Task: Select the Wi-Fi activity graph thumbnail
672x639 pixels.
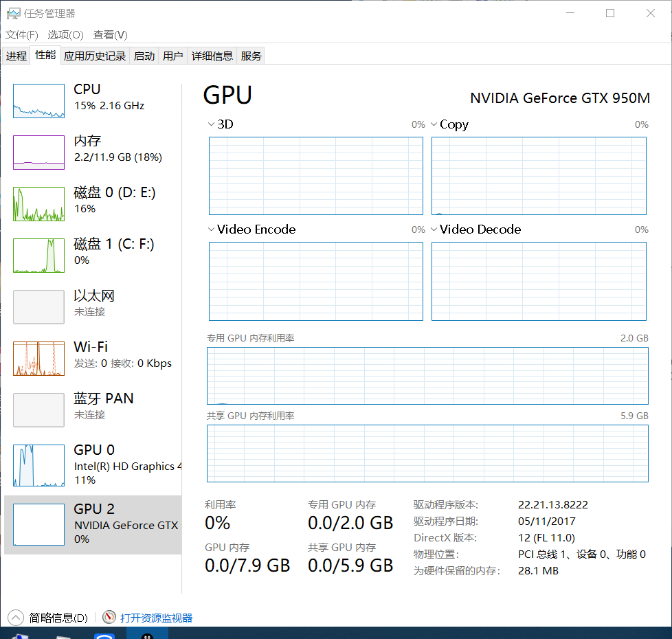Action: [x=38, y=358]
